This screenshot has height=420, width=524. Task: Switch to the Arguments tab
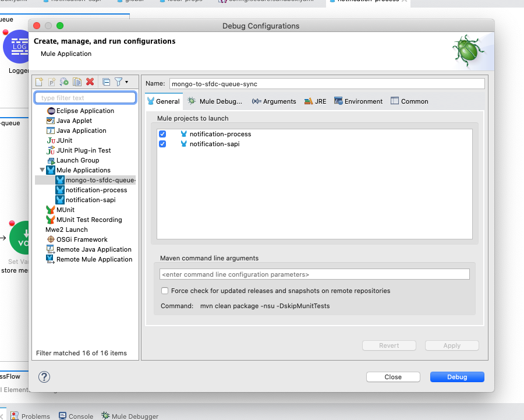pos(274,101)
